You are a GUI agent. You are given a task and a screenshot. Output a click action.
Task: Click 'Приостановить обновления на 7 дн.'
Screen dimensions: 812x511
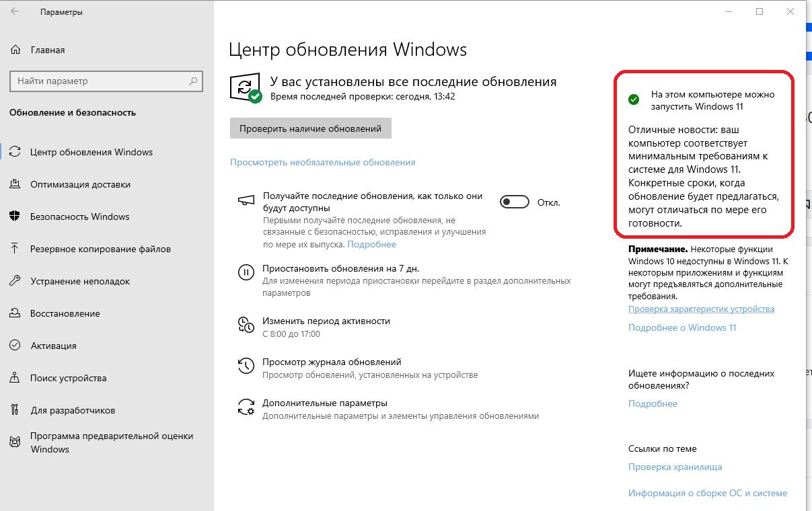(341, 268)
